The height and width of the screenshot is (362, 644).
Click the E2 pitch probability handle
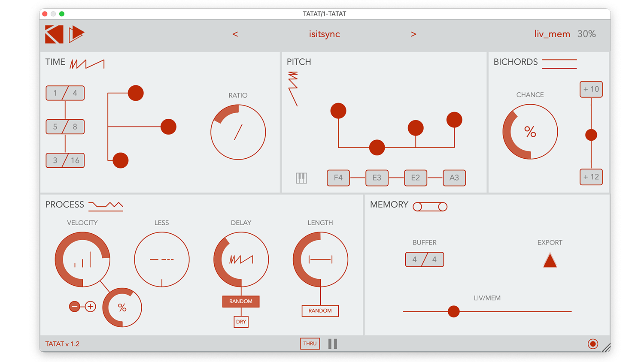coord(416,128)
